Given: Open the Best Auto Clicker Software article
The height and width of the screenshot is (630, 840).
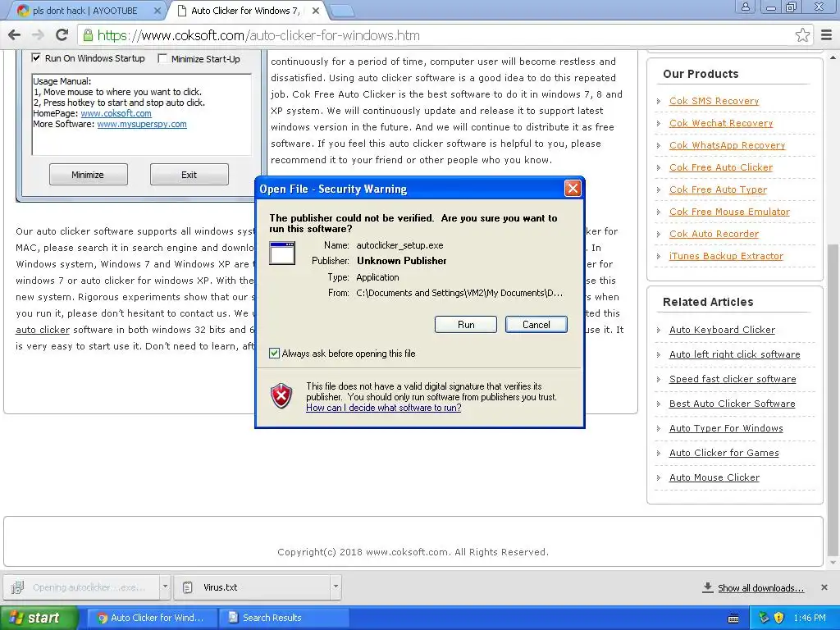Looking at the screenshot, I should tap(733, 404).
